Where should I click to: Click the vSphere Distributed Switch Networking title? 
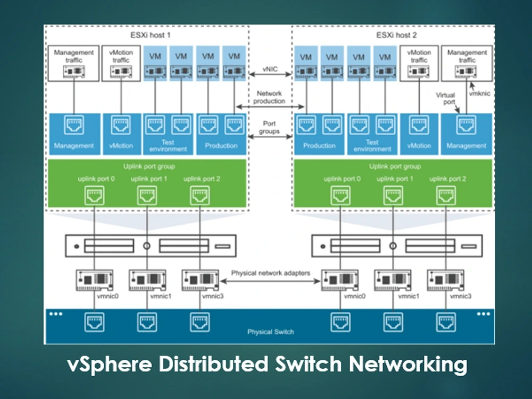click(x=266, y=365)
